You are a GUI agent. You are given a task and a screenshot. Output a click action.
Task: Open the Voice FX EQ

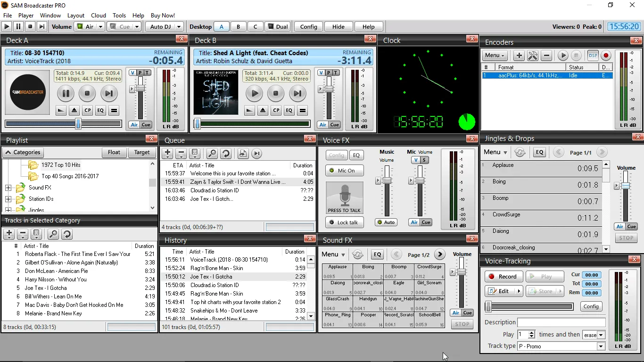click(356, 155)
